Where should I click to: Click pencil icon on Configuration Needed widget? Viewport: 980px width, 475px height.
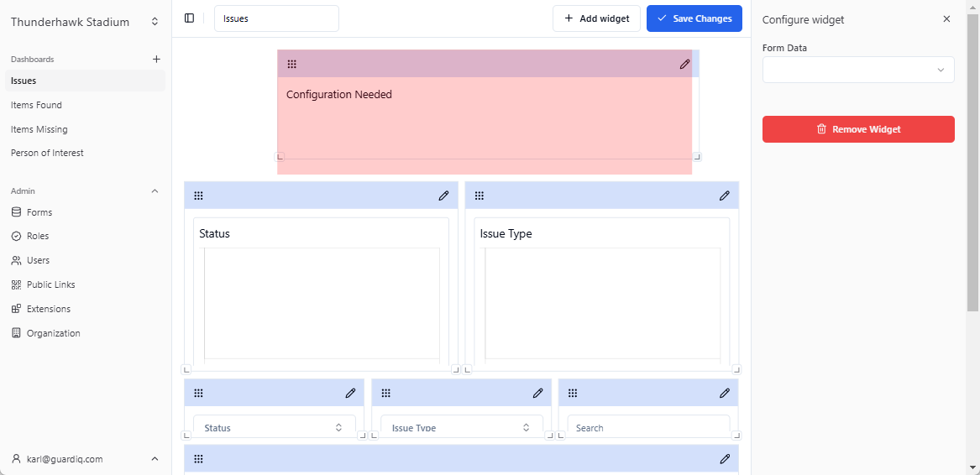tap(684, 64)
